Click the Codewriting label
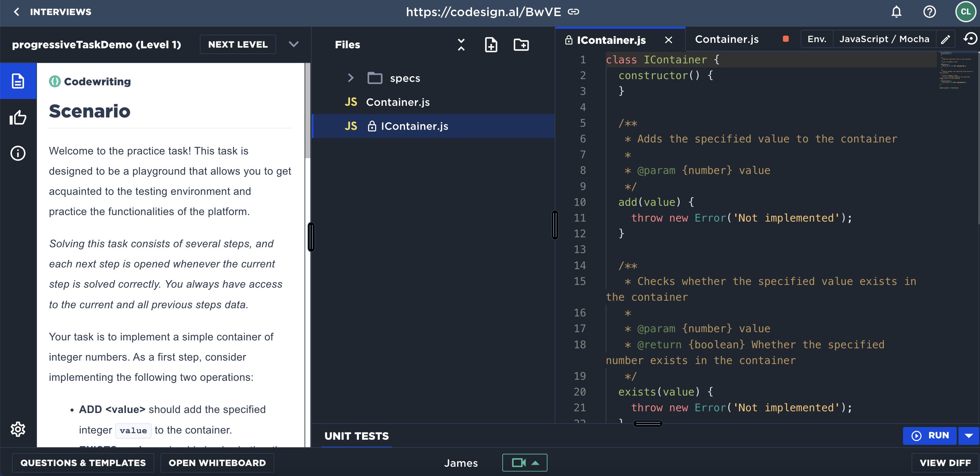 point(97,81)
